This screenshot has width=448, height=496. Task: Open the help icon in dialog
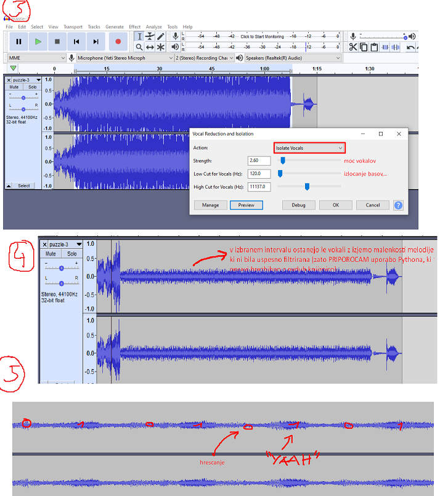pos(398,205)
